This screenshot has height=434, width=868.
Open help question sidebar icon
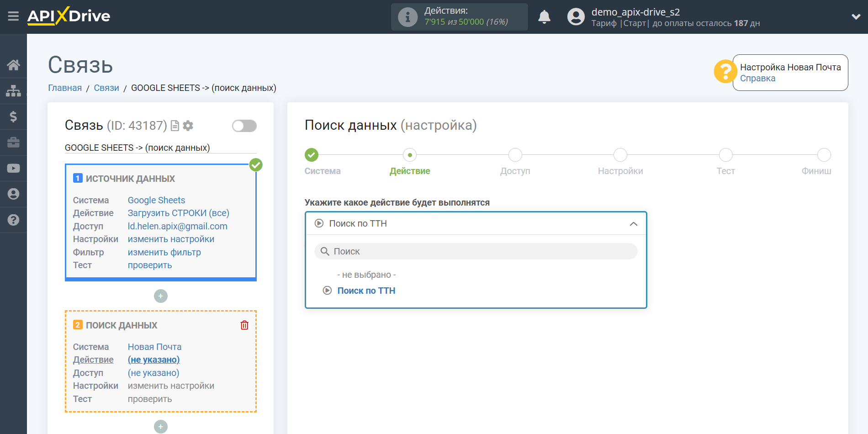point(13,220)
